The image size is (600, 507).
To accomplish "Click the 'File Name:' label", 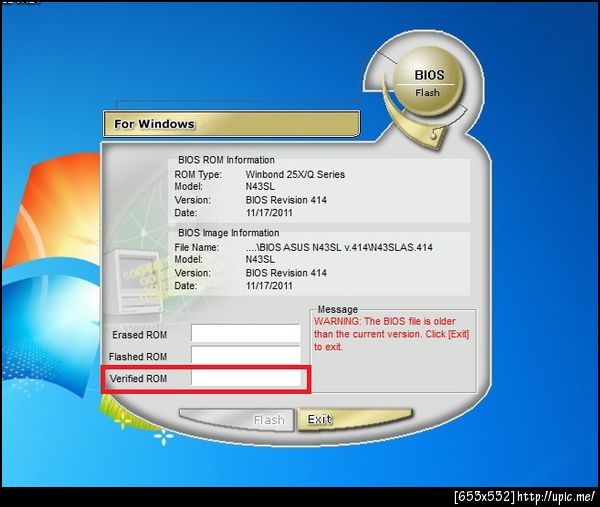I will coord(197,247).
